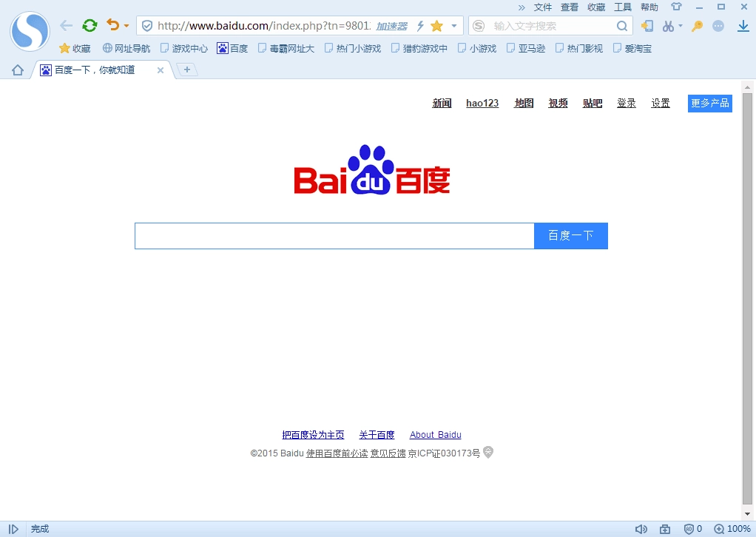Click the key password manager icon
The image size is (756, 537).
[697, 26]
